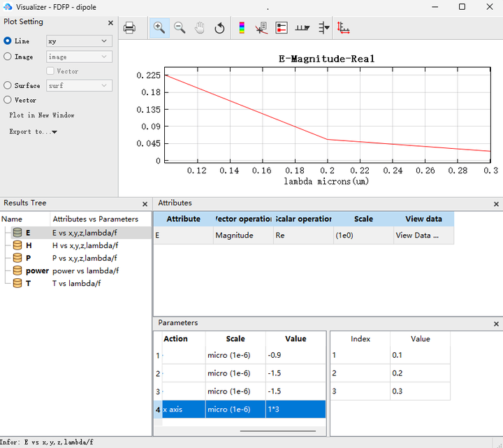Screen dimensions: 503x448
Task: Click the index 3 value 0.3 cell
Action: click(420, 391)
